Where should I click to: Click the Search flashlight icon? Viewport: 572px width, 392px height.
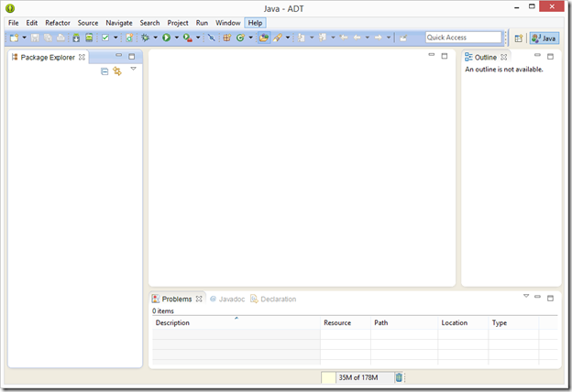(x=278, y=38)
